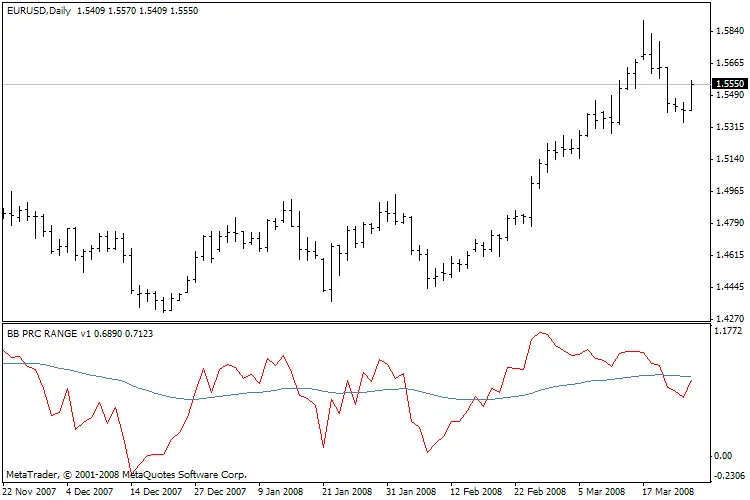Click the -0.2306 indicator scale value

[729, 476]
